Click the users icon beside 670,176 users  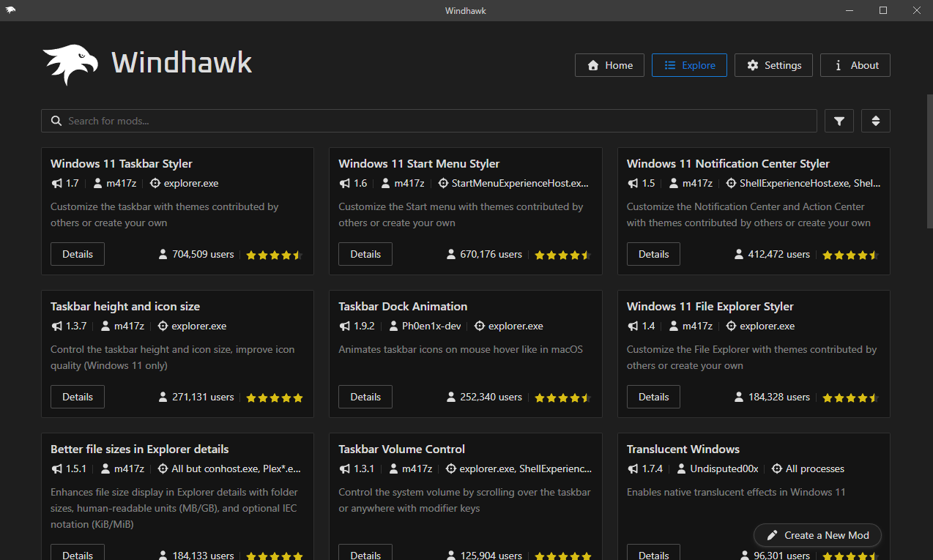(x=451, y=254)
